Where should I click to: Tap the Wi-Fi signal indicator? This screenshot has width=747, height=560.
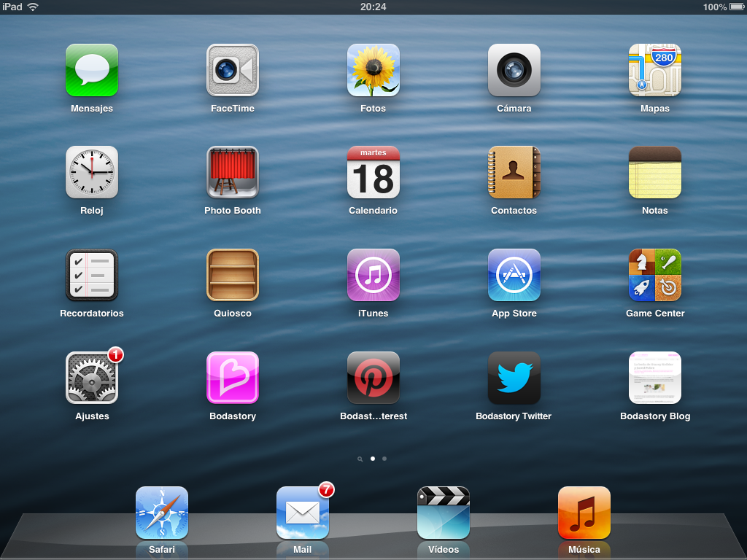pos(33,7)
